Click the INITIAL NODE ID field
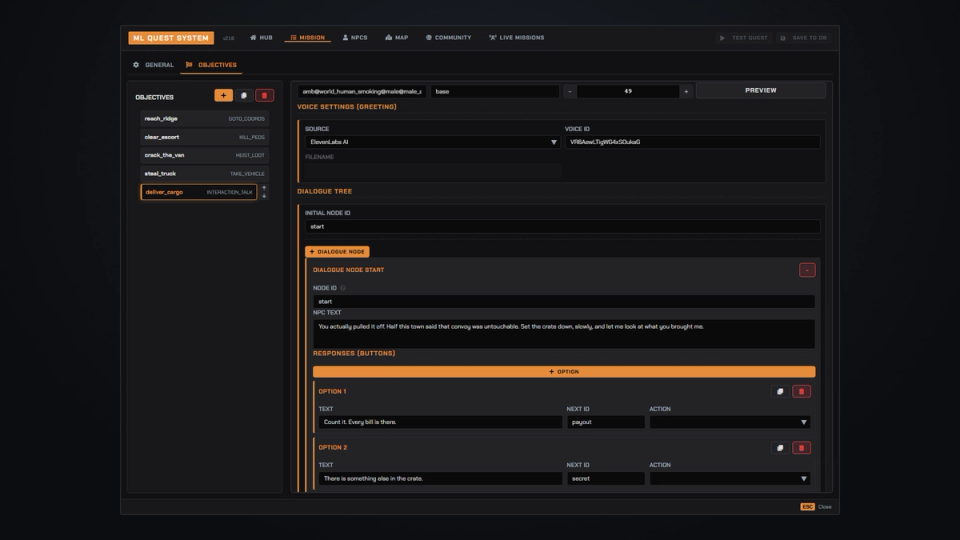The image size is (960, 540). [562, 227]
